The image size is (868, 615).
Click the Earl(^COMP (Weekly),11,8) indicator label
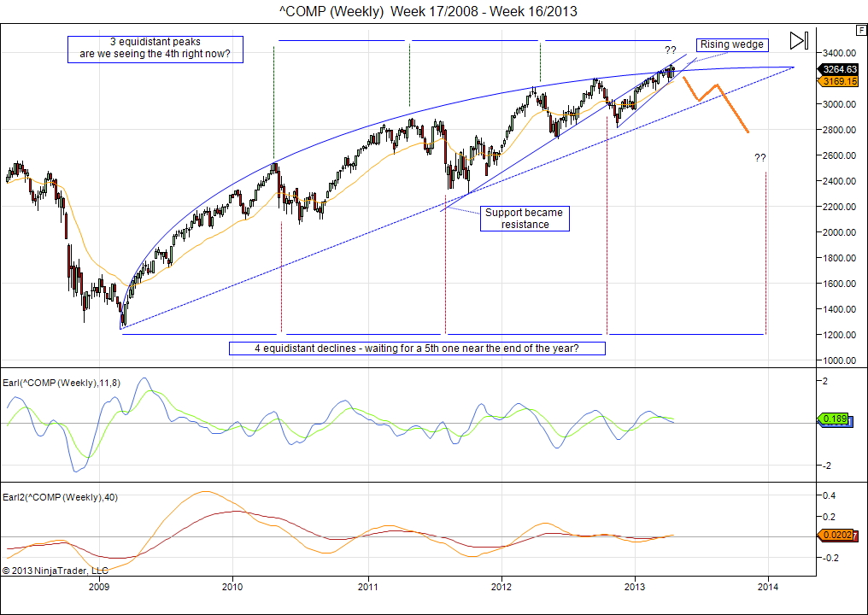[62, 383]
